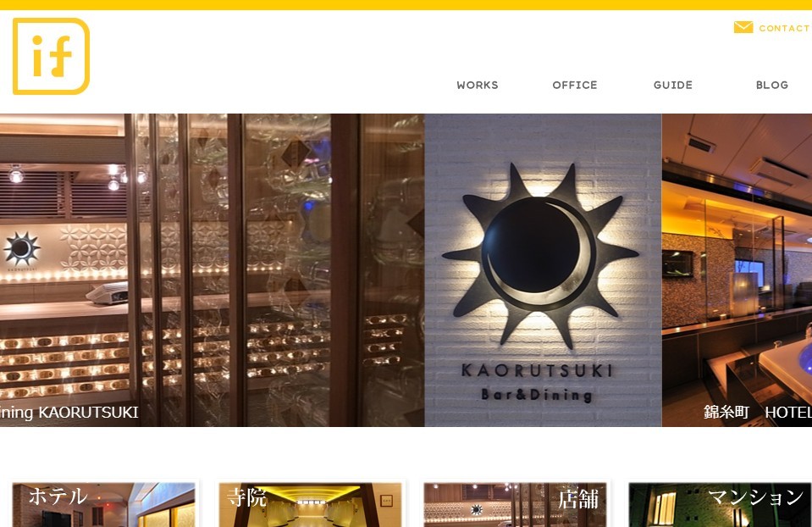Click the yellow top banner bar
This screenshot has width=812, height=527.
[x=406, y=5]
